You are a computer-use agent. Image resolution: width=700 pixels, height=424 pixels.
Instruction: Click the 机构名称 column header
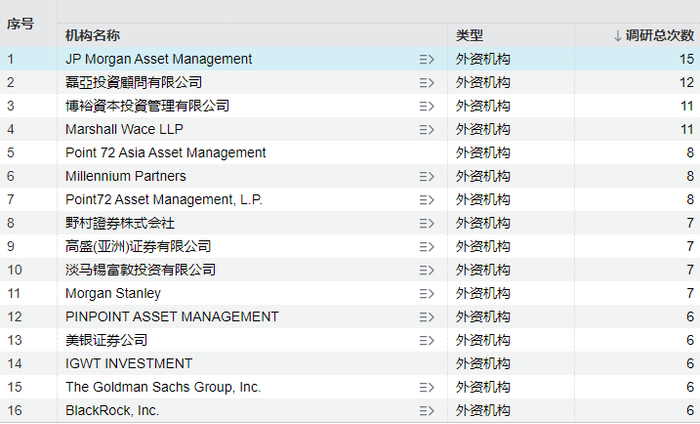[x=93, y=35]
